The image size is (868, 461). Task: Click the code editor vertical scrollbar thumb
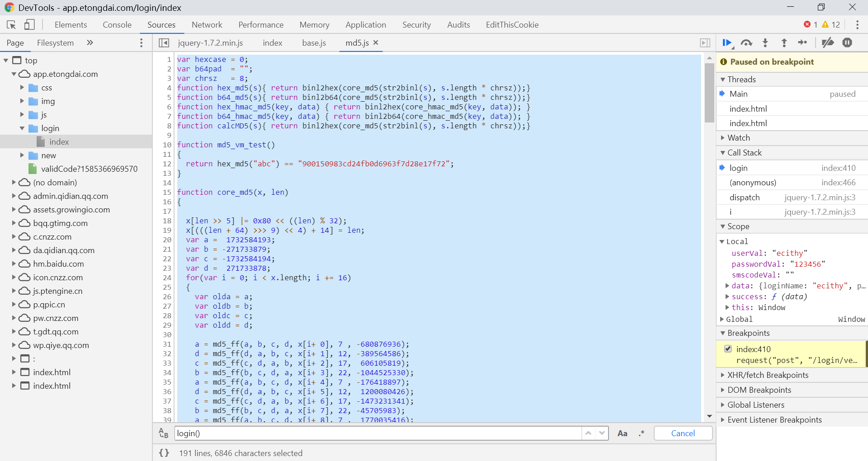point(709,92)
